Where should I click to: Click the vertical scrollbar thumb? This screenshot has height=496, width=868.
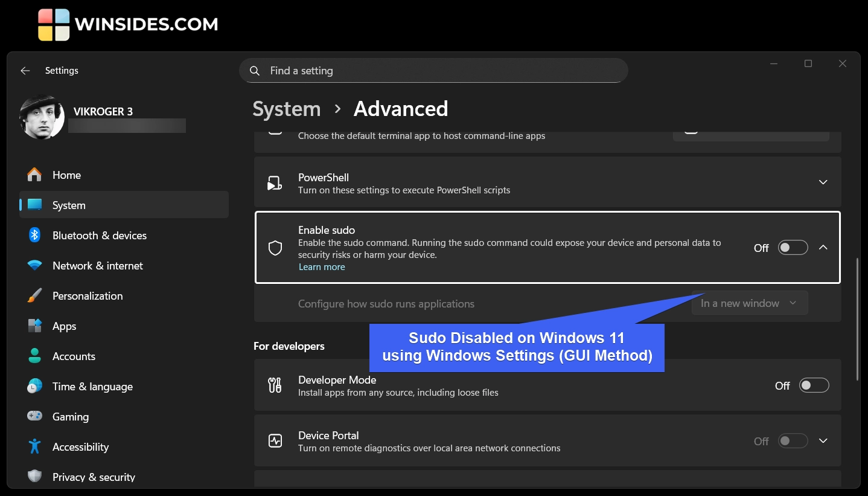(857, 319)
